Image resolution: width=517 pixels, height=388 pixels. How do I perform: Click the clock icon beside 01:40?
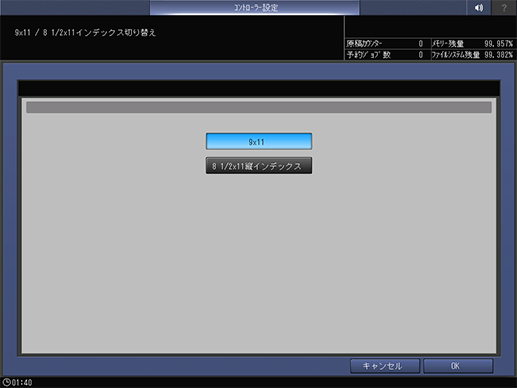pos(6,382)
